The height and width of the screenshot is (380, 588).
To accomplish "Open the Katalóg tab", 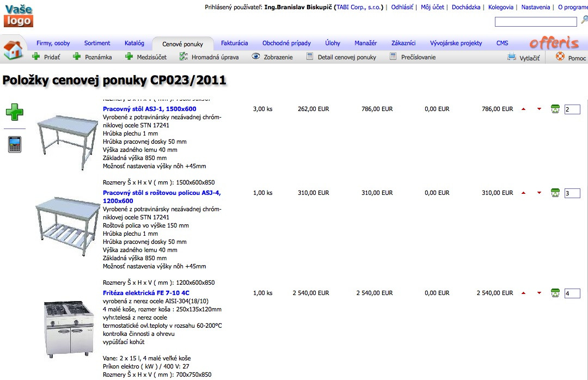I will pos(134,43).
